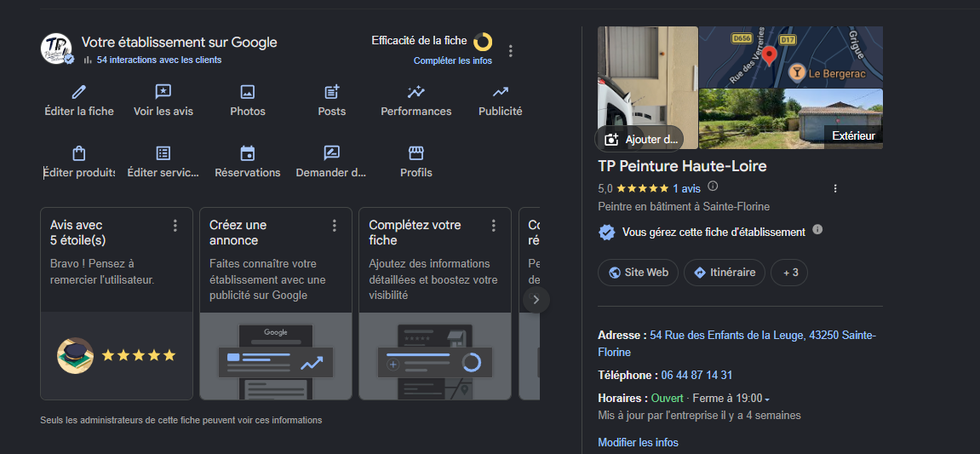Open three-dot menu beside business rating
The width and height of the screenshot is (980, 454).
(835, 188)
